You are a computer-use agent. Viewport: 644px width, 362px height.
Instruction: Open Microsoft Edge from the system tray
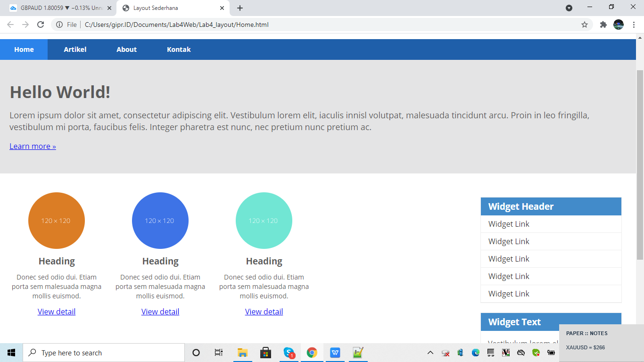475,353
